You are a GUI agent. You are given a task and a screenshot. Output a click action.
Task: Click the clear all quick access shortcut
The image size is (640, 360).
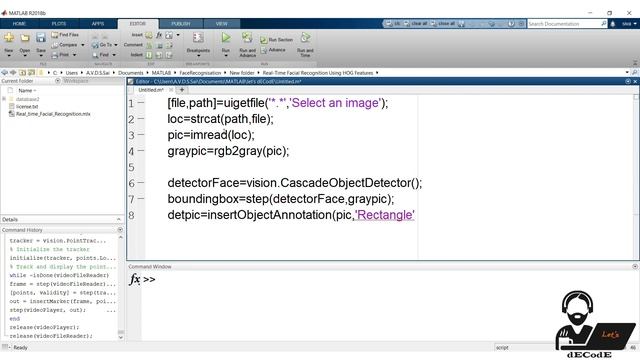[415, 24]
